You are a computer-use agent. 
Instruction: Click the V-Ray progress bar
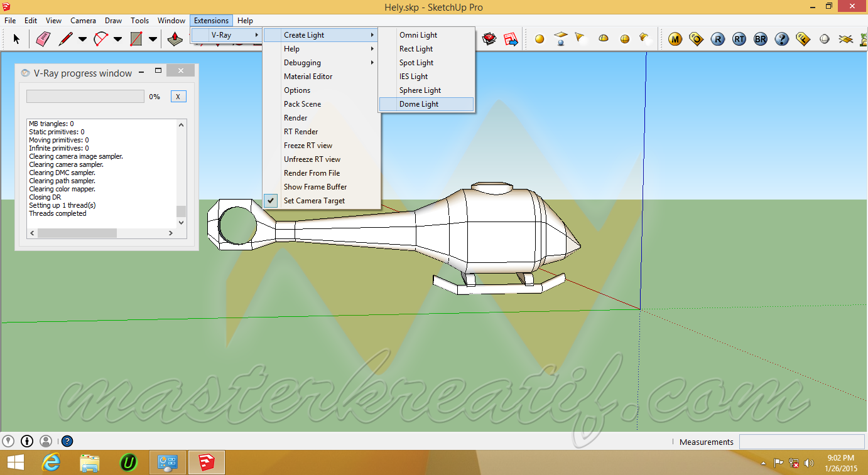pos(85,97)
